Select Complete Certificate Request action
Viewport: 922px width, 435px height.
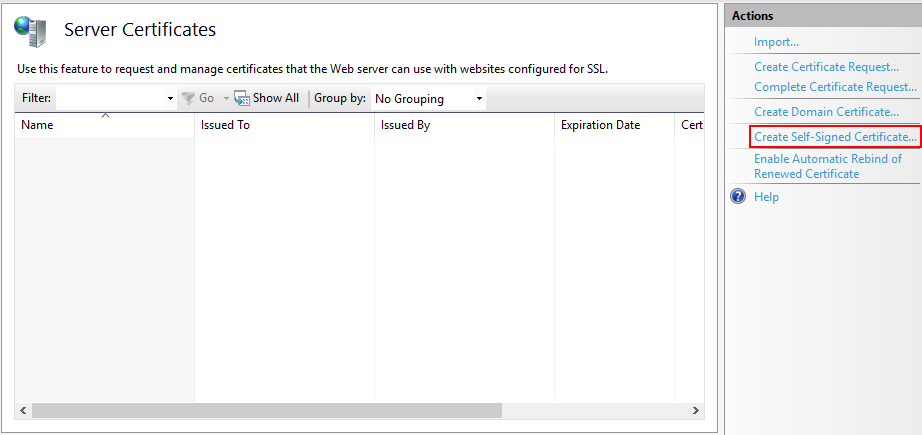click(x=835, y=87)
